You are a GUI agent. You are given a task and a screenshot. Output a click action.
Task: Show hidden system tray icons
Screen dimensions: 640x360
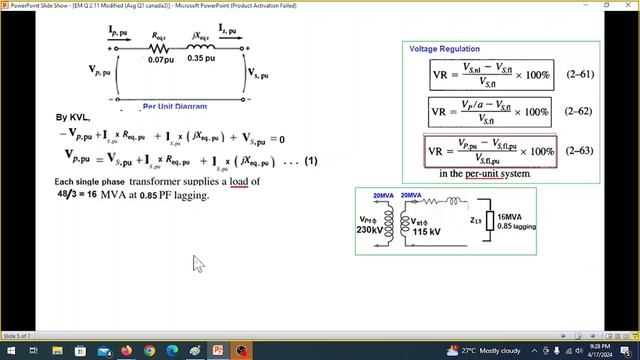534,351
